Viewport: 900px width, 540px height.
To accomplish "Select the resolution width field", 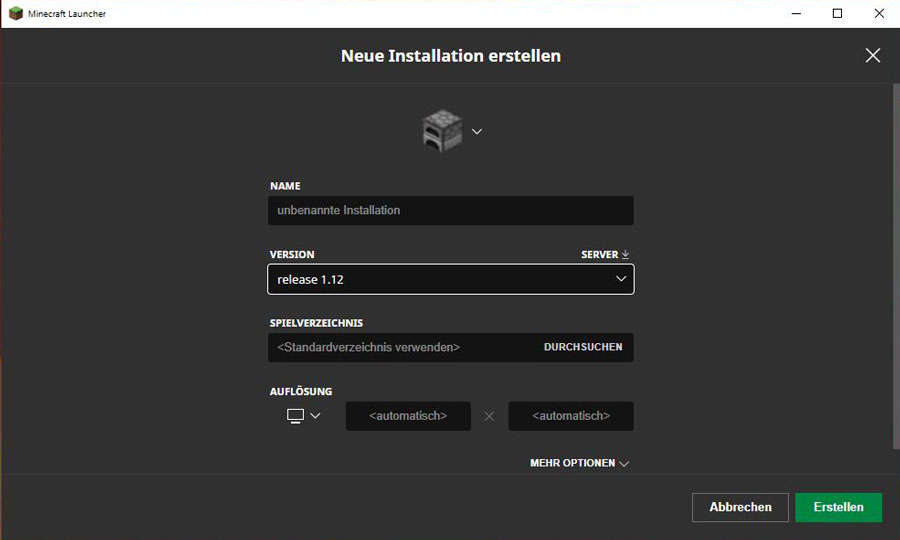I will pyautogui.click(x=408, y=416).
